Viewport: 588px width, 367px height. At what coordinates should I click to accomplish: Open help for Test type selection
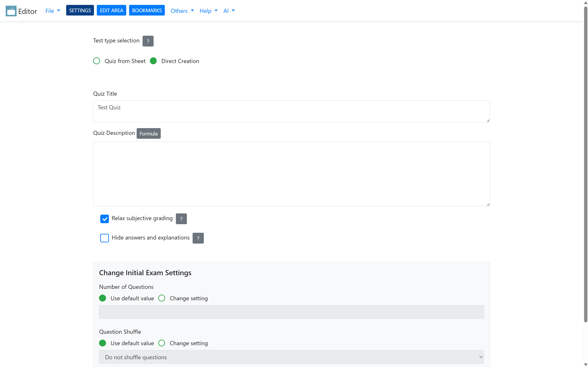click(x=148, y=41)
